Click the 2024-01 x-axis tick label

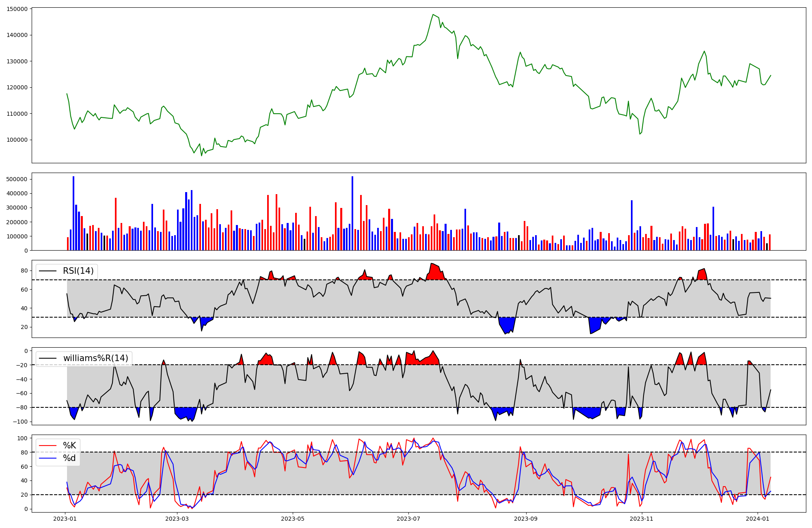pyautogui.click(x=757, y=519)
